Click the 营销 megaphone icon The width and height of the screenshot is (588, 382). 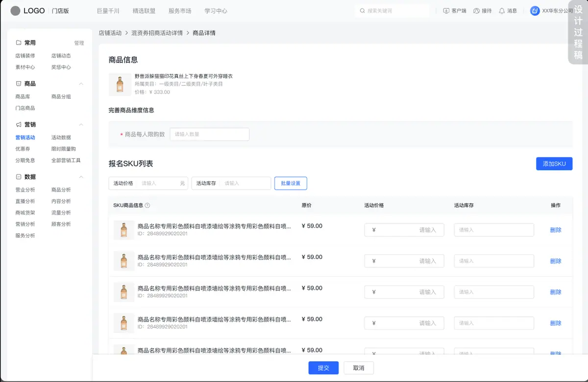click(19, 125)
